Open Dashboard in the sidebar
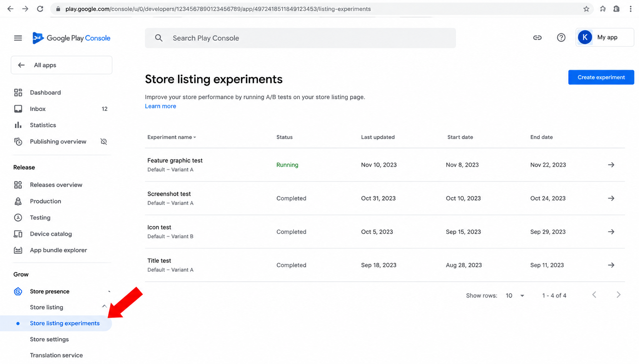This screenshot has width=639, height=364. point(45,93)
